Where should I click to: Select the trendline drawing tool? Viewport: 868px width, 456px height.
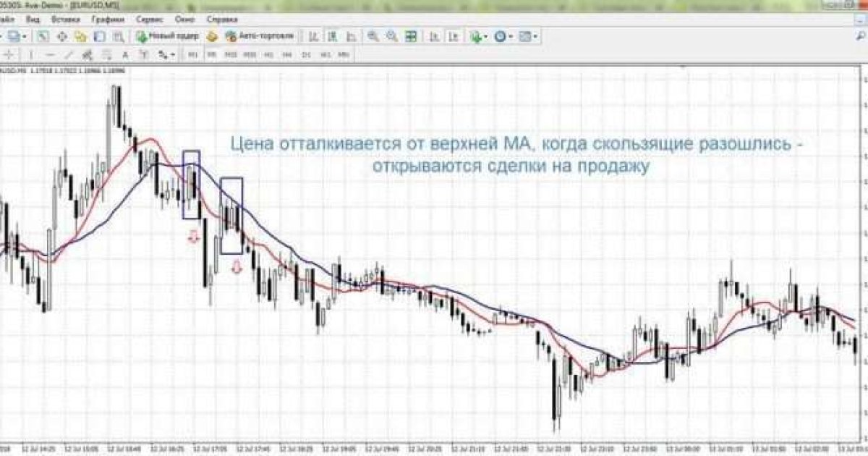click(x=69, y=55)
